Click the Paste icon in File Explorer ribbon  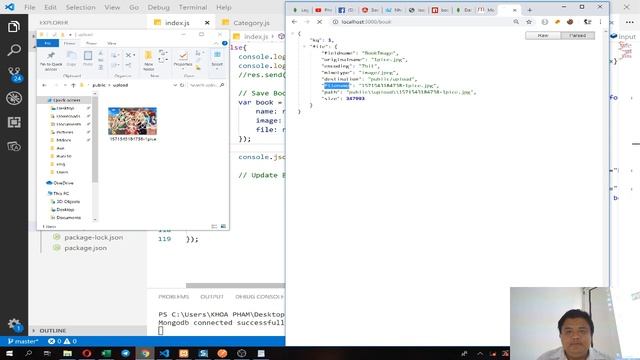point(88,58)
